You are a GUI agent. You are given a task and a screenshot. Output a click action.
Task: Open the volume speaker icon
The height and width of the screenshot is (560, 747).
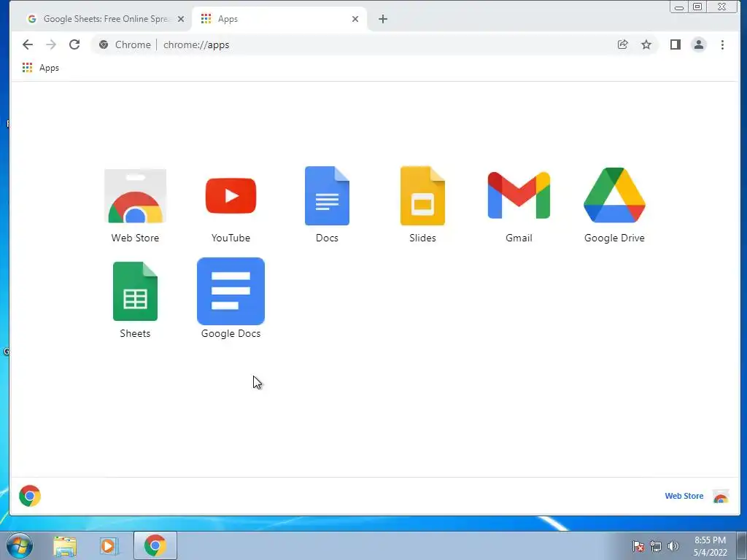673,546
